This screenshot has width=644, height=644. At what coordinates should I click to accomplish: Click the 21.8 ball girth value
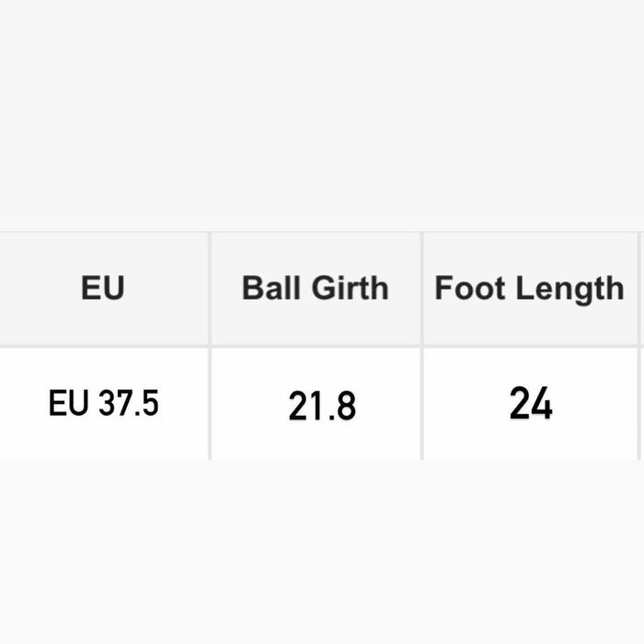pos(321,406)
